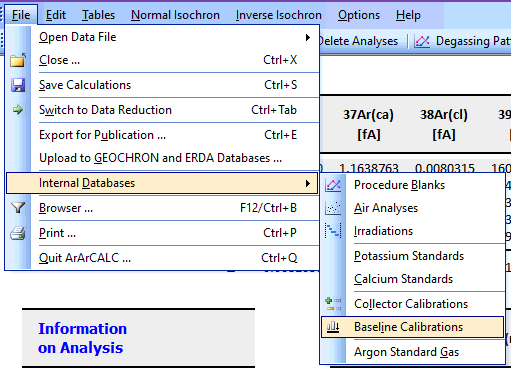Open the Inverse Isochron menu
511x372 pixels.
[279, 15]
